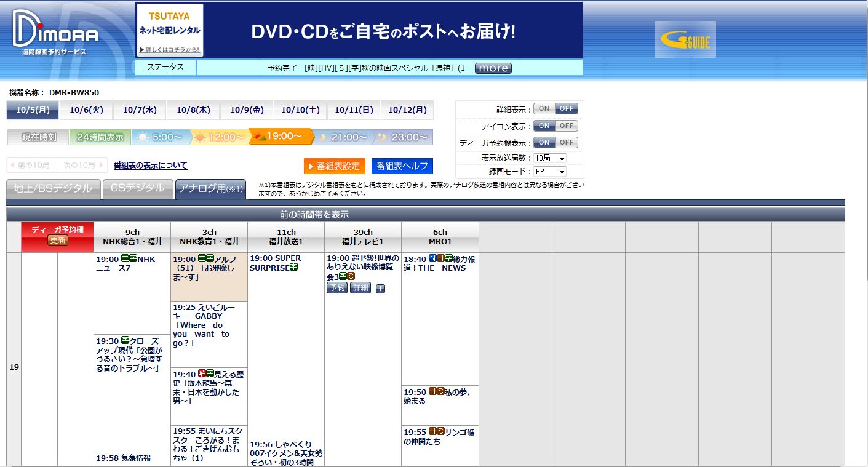
Task: Click the 6ch MRO1 header
Action: point(440,237)
